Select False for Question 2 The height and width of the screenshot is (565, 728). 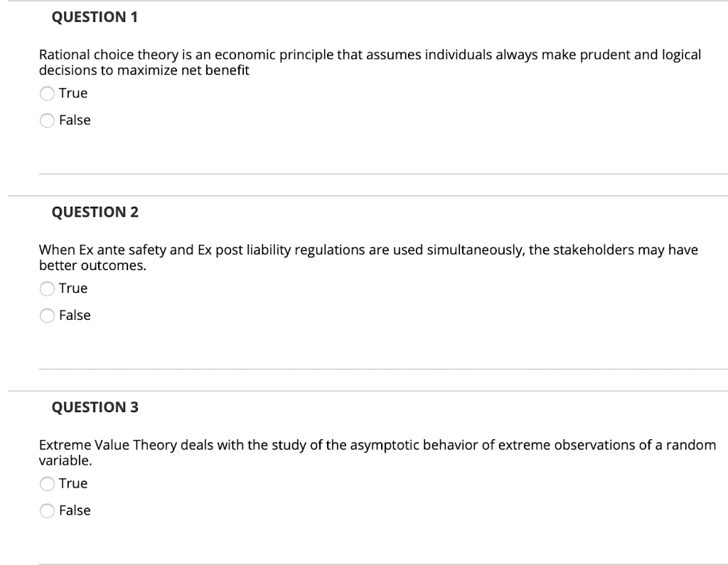pos(47,315)
